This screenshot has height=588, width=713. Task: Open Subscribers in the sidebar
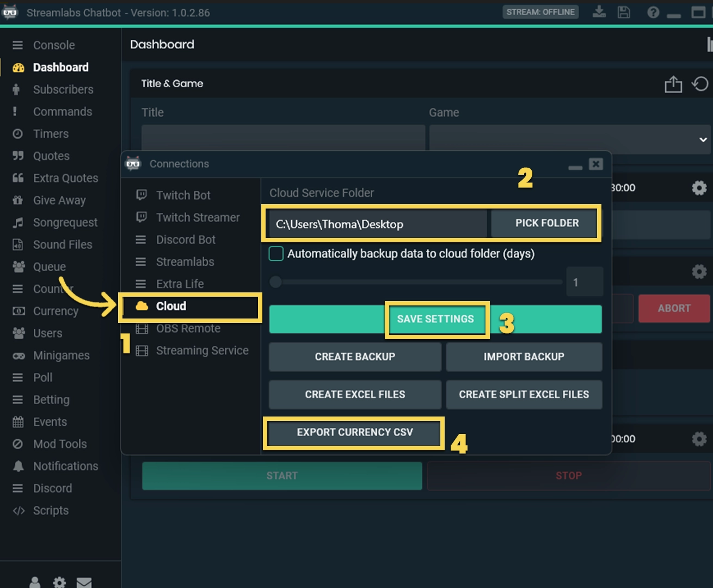[63, 89]
